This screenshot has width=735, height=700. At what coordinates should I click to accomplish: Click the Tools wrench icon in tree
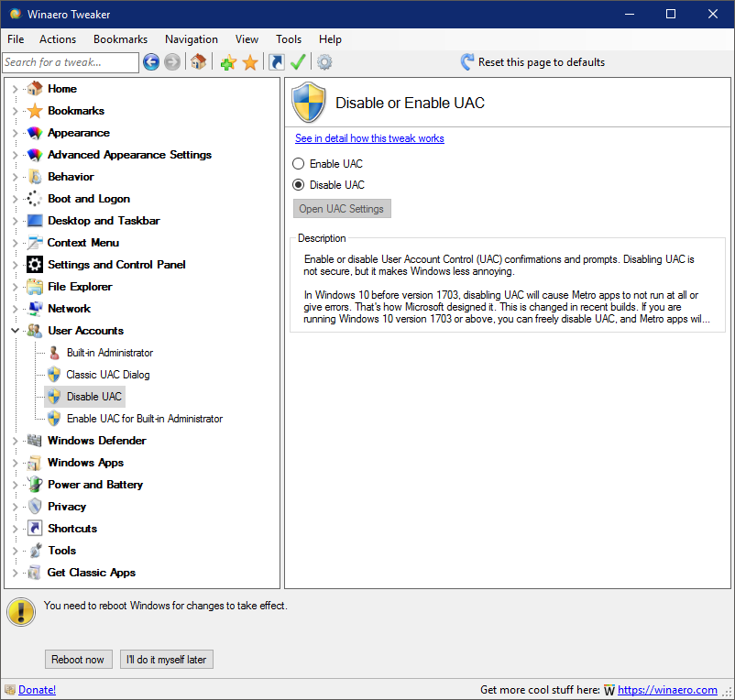pos(35,551)
